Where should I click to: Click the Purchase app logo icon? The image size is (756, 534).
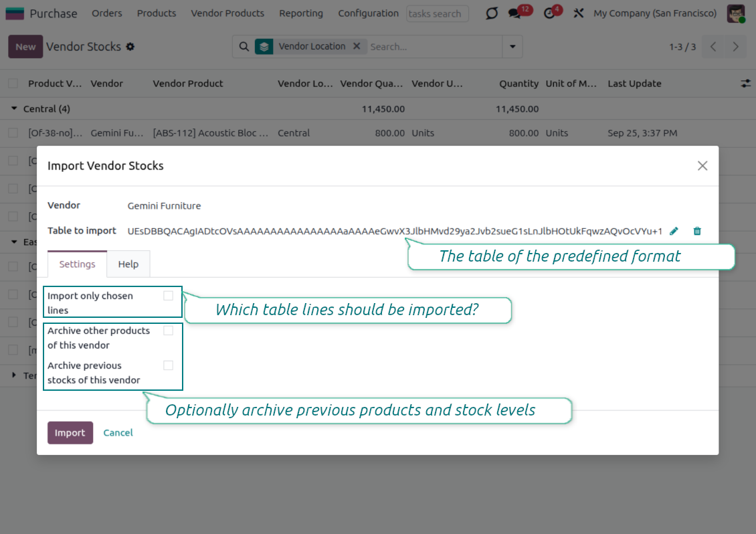pyautogui.click(x=15, y=13)
